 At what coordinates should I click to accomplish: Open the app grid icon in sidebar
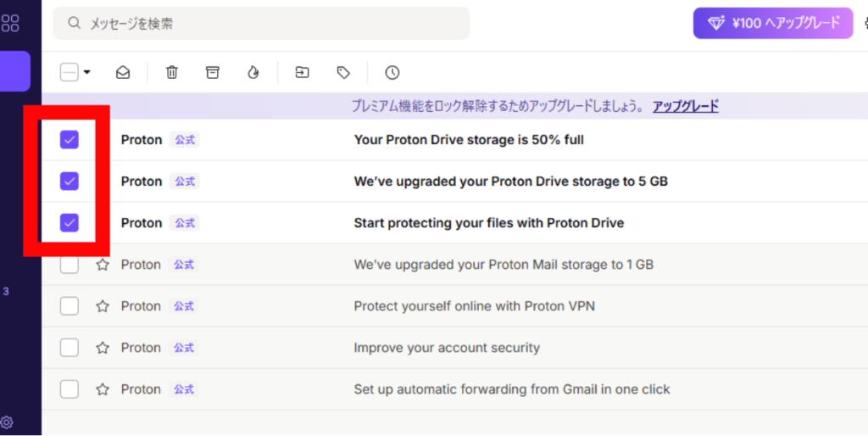[x=10, y=23]
